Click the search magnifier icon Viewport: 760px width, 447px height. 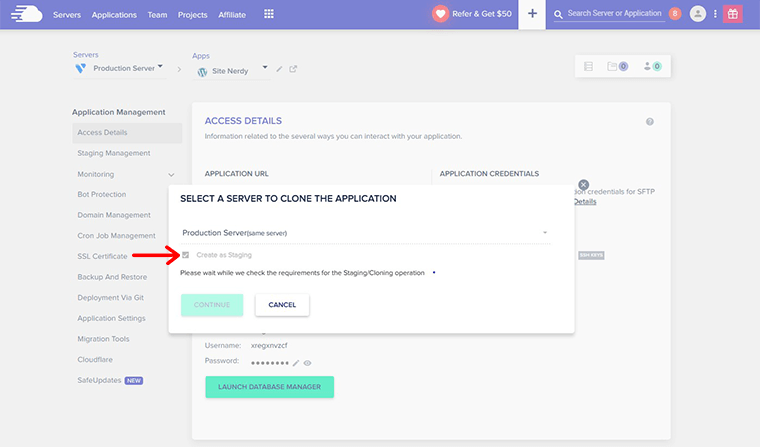point(558,15)
